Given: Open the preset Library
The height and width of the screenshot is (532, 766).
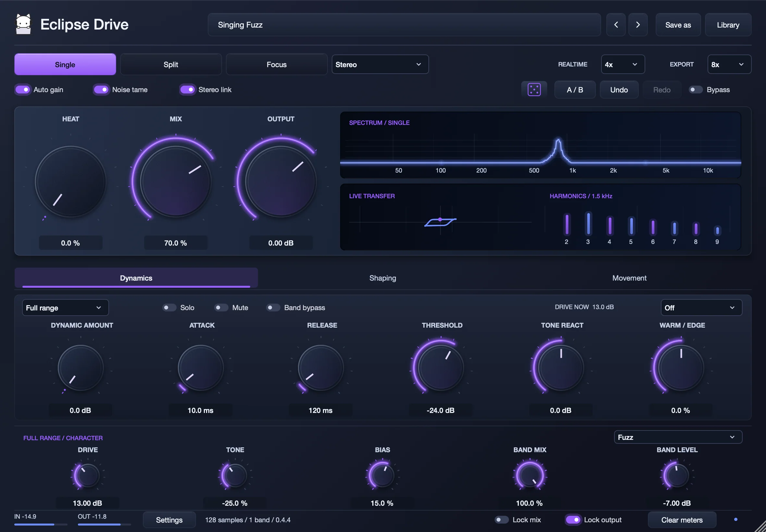Looking at the screenshot, I should click(728, 25).
